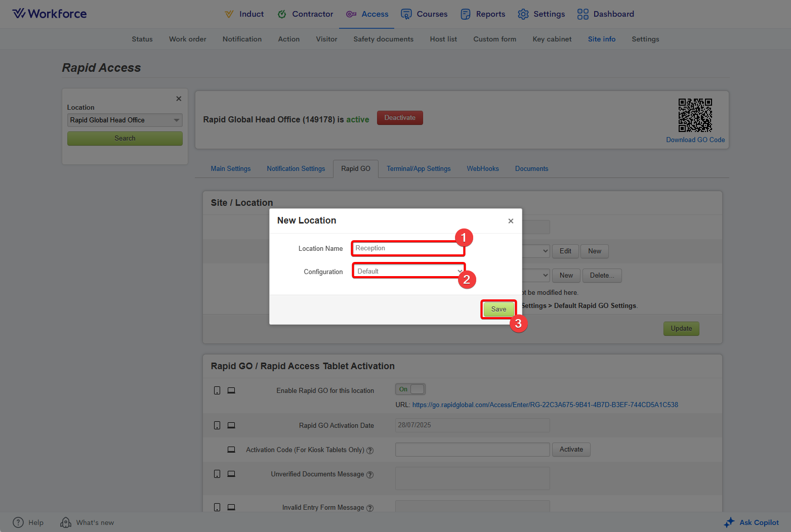Click the Download GO Code link

pos(695,140)
